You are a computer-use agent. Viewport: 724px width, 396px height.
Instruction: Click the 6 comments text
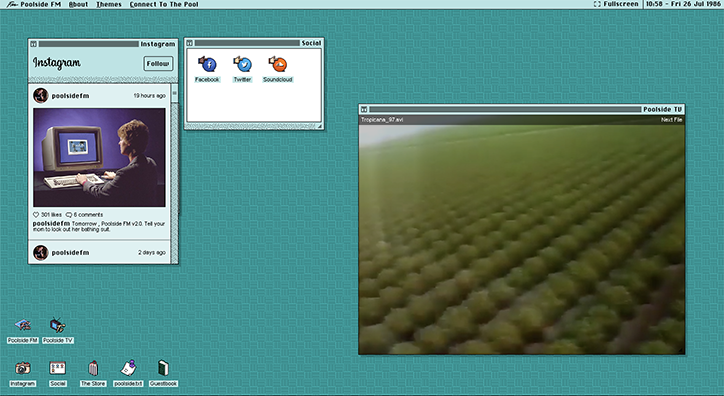(88, 215)
